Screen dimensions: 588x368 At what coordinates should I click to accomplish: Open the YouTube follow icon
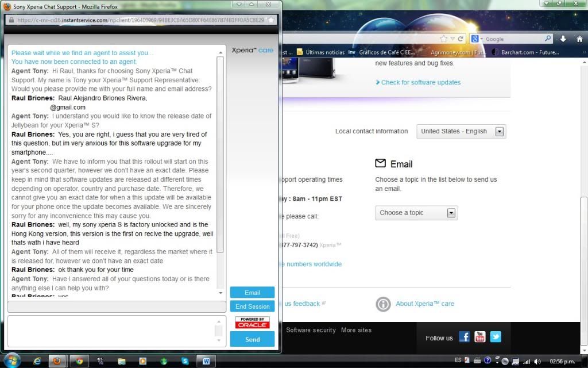click(479, 338)
